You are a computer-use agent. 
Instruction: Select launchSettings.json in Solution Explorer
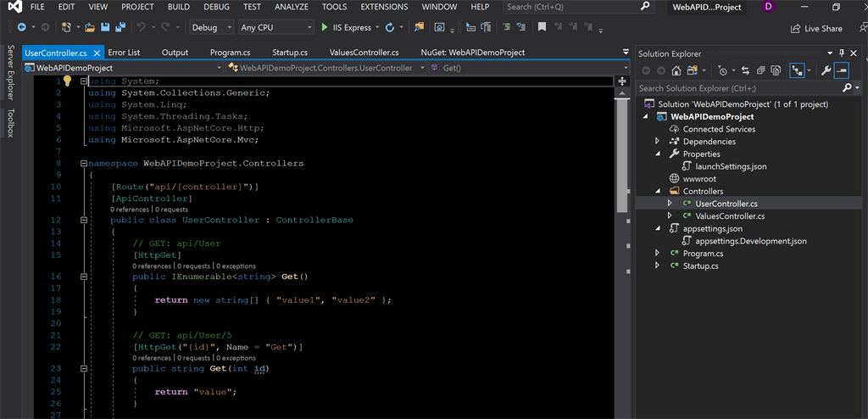tap(731, 166)
